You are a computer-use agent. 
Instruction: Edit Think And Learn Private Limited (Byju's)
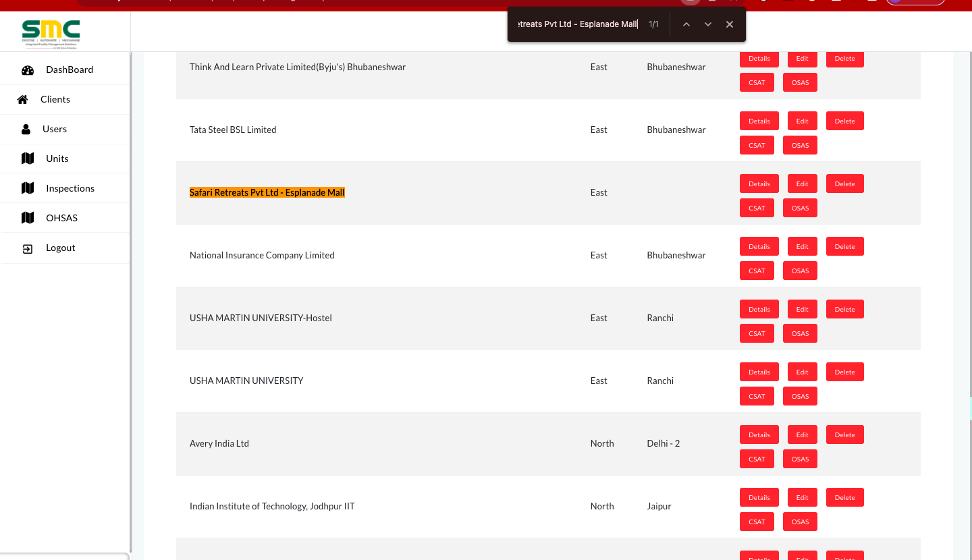click(802, 59)
